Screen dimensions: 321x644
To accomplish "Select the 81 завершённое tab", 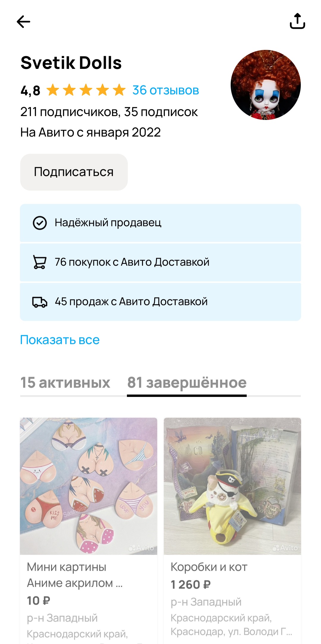I will tap(187, 383).
